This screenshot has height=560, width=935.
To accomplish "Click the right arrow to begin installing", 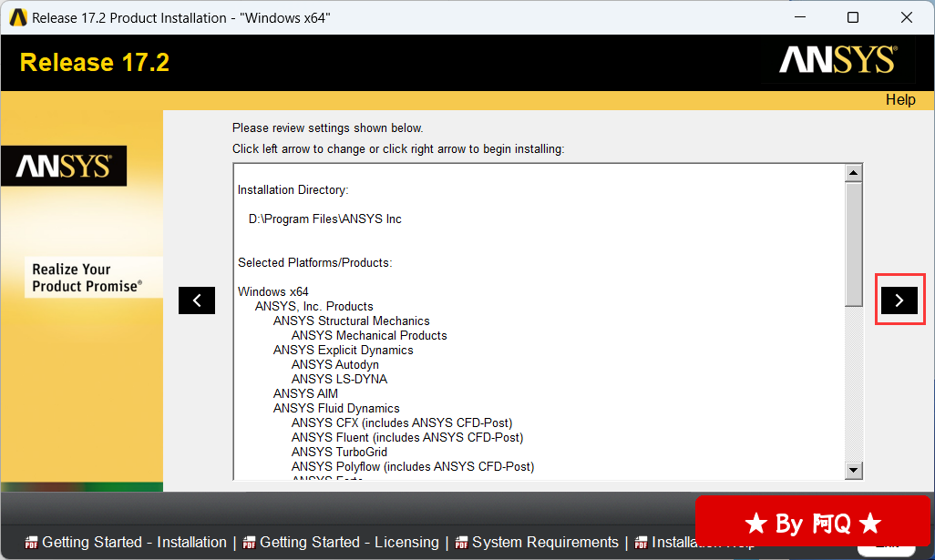I will [899, 300].
